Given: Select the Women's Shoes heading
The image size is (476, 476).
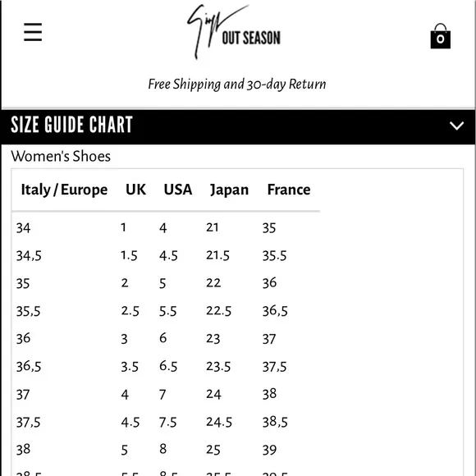Looking at the screenshot, I should coord(61,156).
